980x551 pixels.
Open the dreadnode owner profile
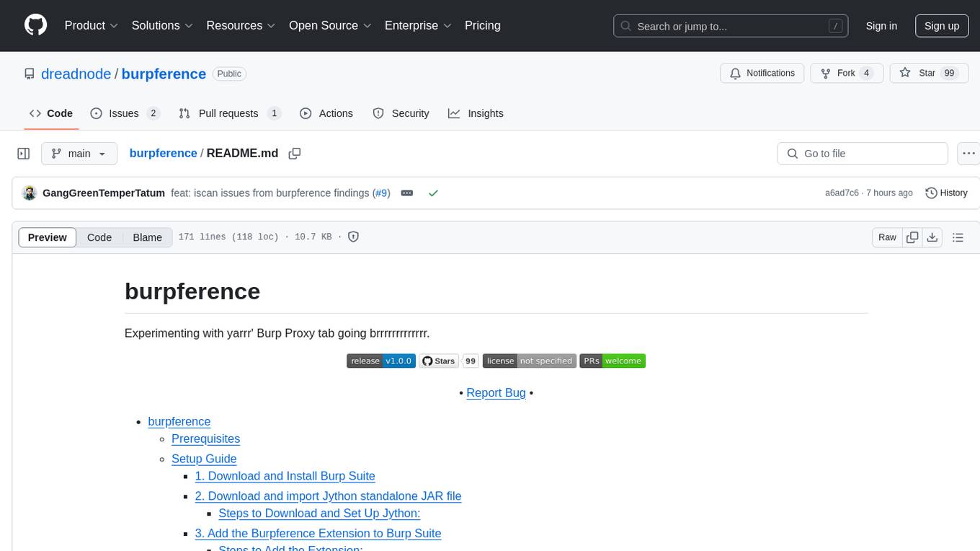tap(76, 74)
